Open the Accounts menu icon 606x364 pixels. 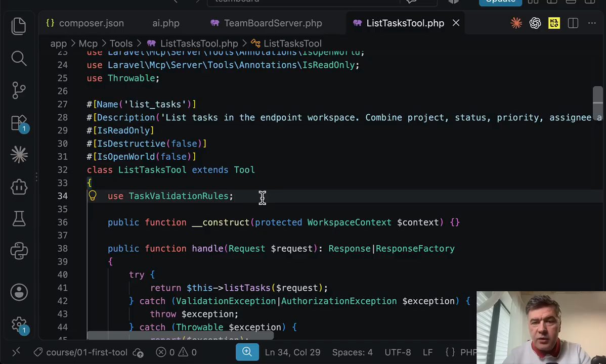tap(19, 292)
